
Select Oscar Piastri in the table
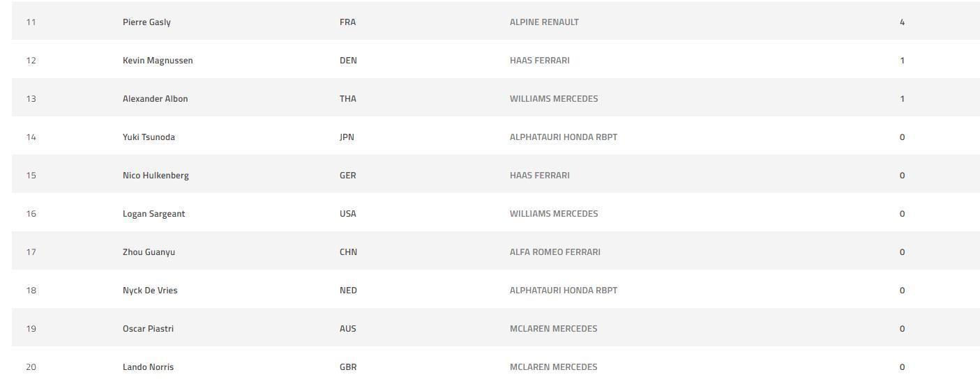point(148,329)
